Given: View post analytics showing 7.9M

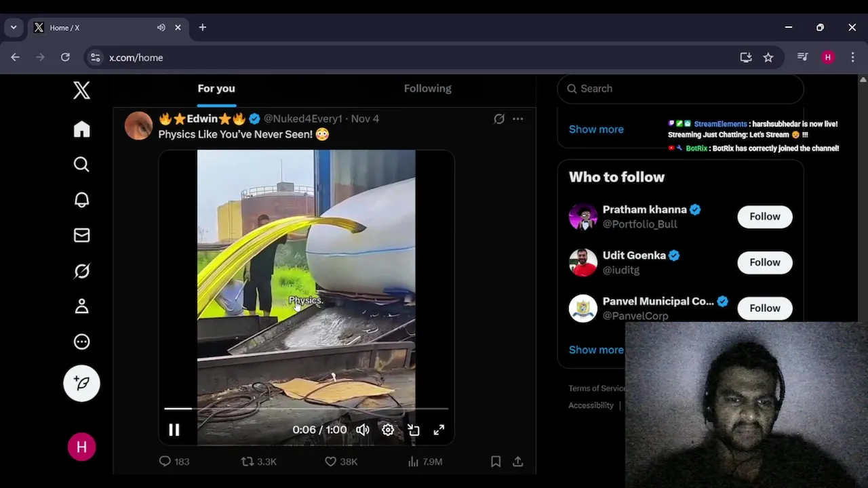Looking at the screenshot, I should (425, 462).
